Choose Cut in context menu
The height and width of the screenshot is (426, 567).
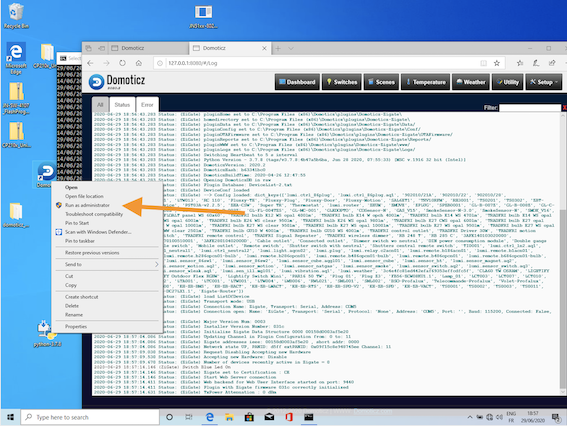[x=107, y=276]
